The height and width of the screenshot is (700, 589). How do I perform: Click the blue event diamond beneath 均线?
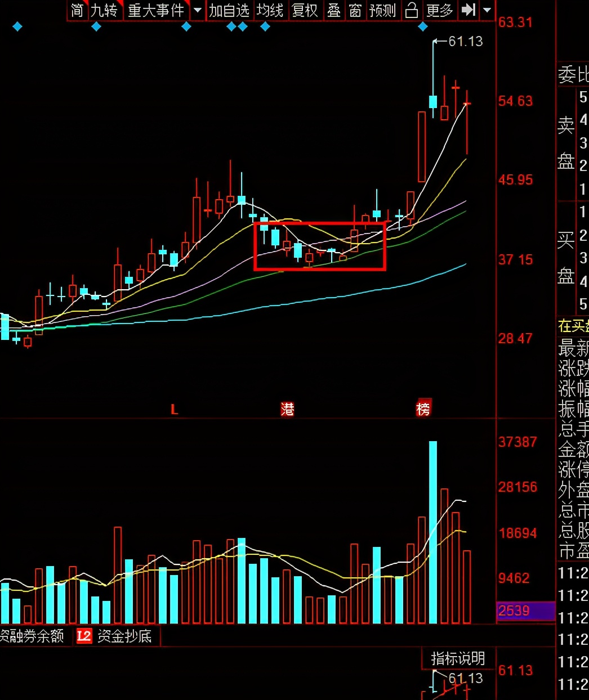point(265,26)
